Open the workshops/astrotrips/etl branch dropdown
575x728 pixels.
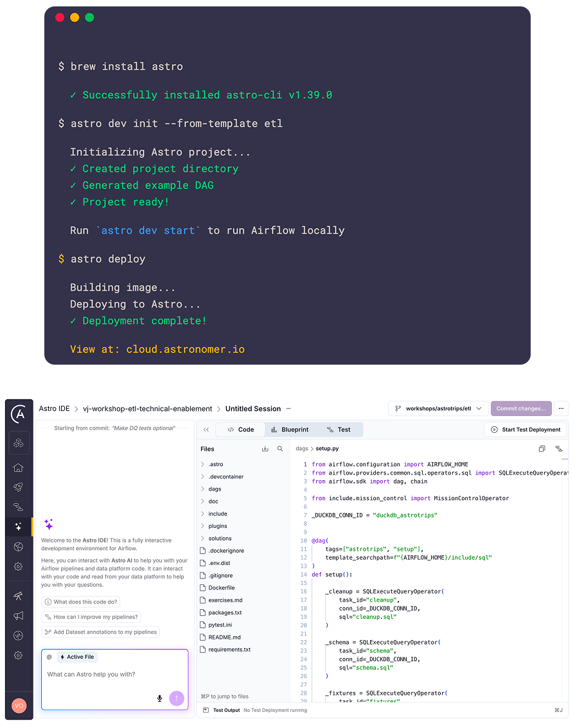tap(438, 408)
